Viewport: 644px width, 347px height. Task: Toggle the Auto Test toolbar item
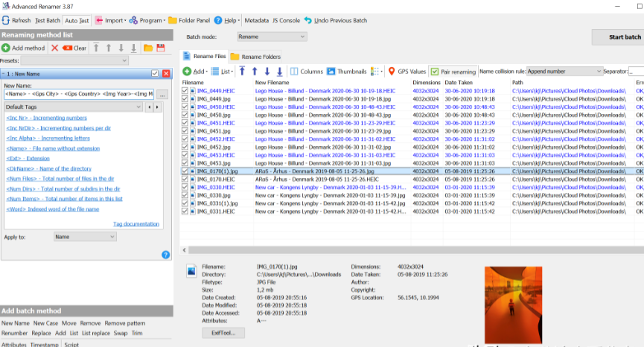click(77, 21)
